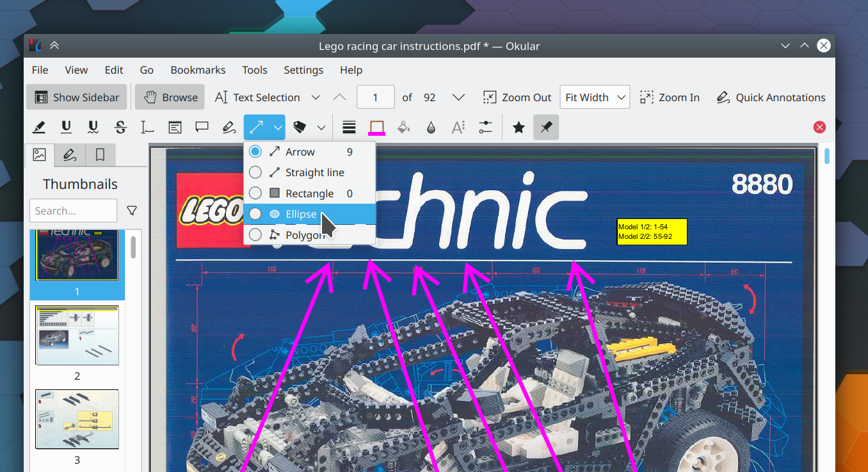868x472 pixels.
Task: Open the Bookmarks sidebar panel
Action: (98, 154)
